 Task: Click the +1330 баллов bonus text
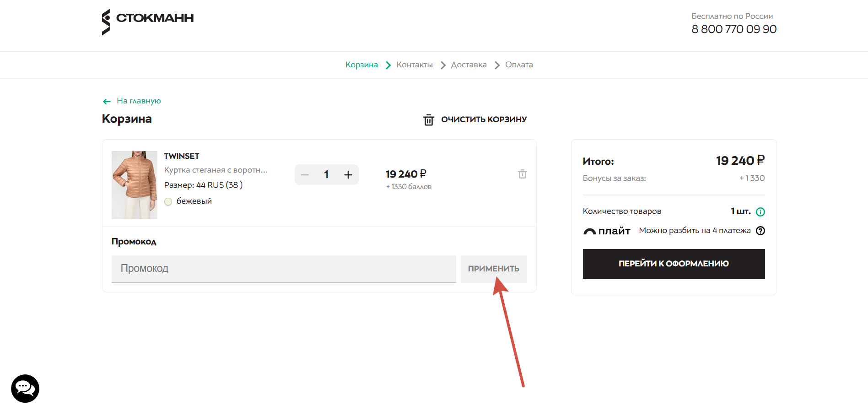409,187
